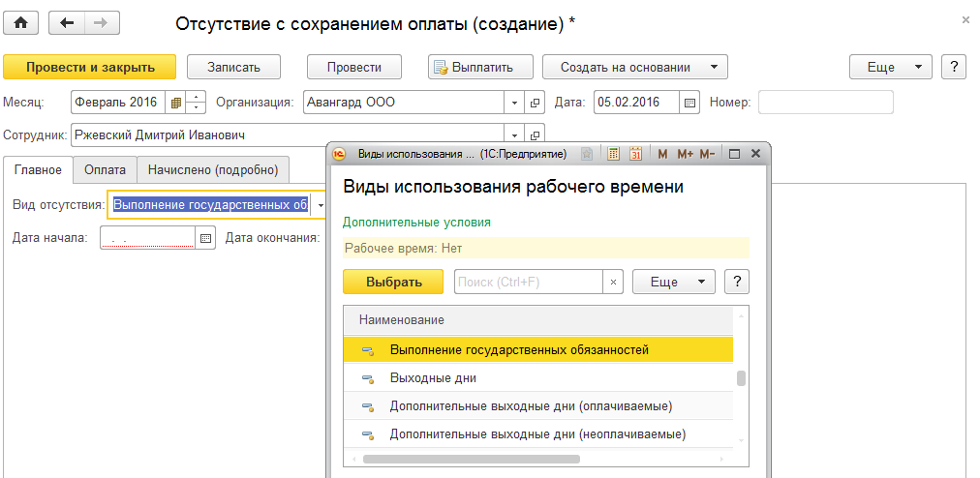This screenshot has height=478, width=980.
Task: Click the Поиск (Ctrl+F) search field
Action: 528,282
